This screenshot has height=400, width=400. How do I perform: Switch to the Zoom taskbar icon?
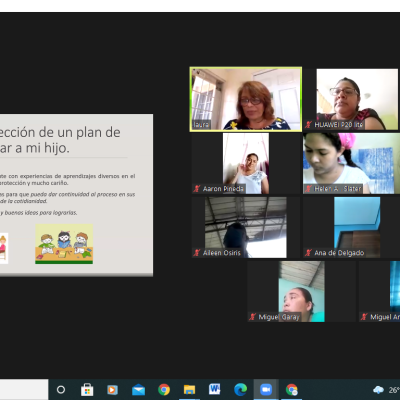click(x=266, y=389)
